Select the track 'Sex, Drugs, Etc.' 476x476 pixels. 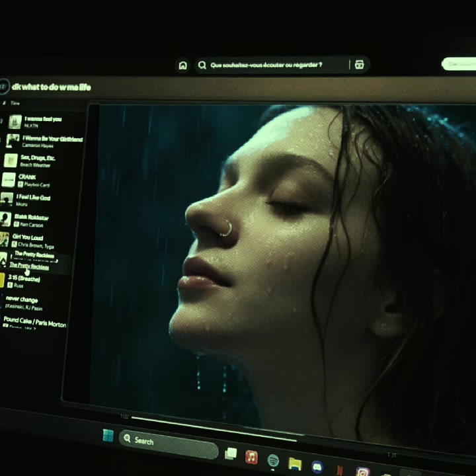click(x=38, y=158)
